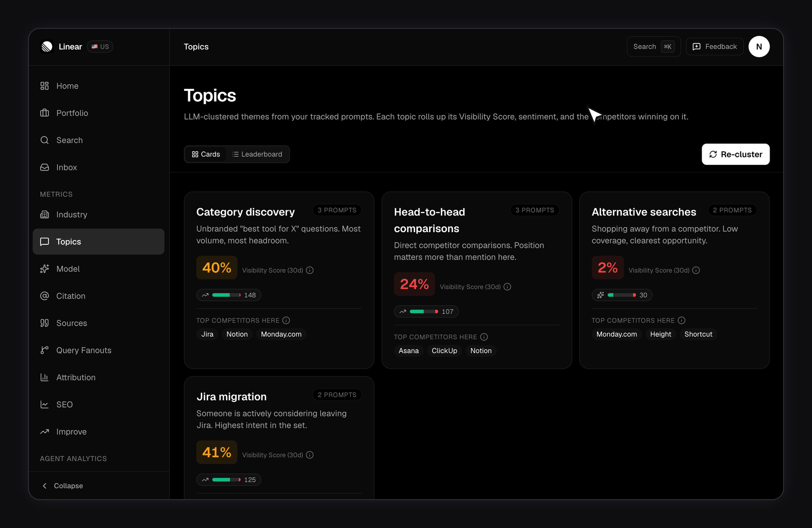Show info for Alternative searches Top Competitors

[x=682, y=320]
